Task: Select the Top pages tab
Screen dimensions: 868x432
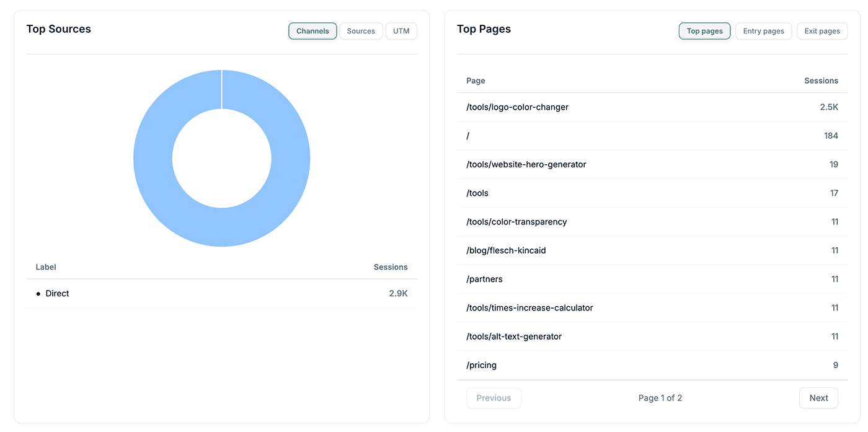Action: pos(704,31)
